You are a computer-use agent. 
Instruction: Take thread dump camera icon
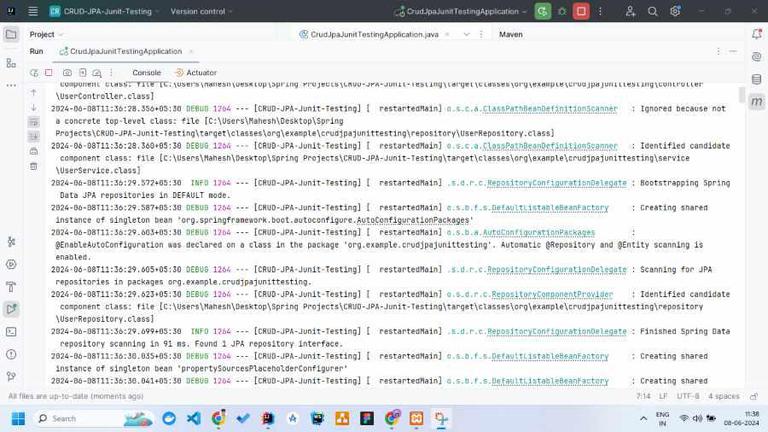[x=67, y=72]
